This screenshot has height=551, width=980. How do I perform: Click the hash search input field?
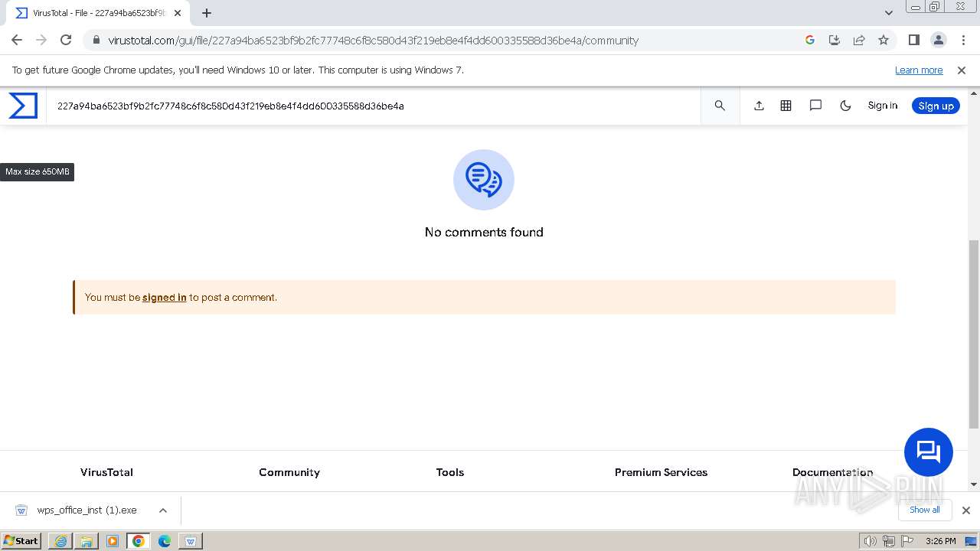pos(374,106)
